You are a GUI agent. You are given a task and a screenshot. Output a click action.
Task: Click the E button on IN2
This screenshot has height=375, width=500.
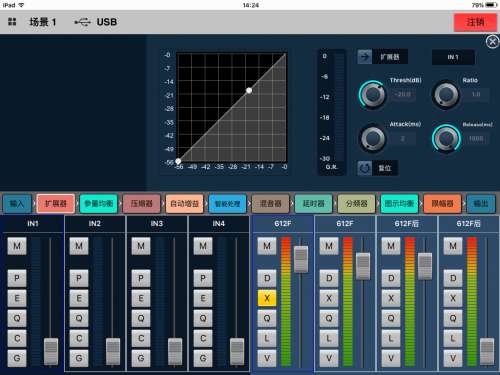tap(79, 298)
